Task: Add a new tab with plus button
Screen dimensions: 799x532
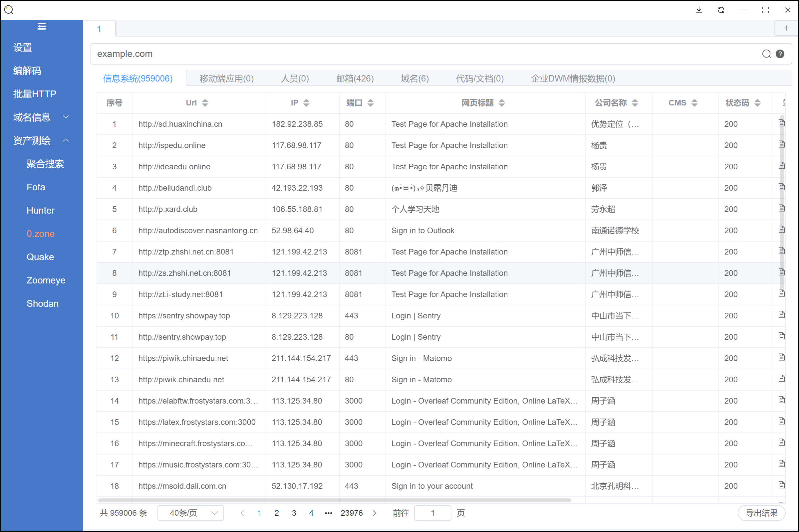Action: tap(786, 28)
